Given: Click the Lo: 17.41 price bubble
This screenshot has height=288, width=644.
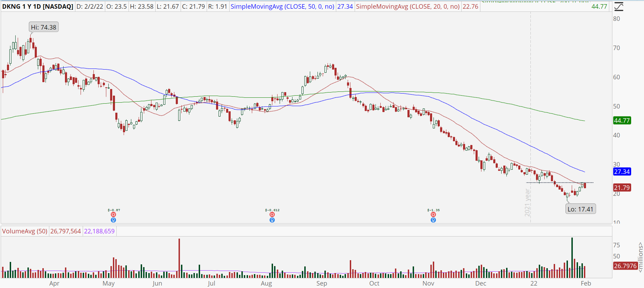Looking at the screenshot, I should coord(580,209).
